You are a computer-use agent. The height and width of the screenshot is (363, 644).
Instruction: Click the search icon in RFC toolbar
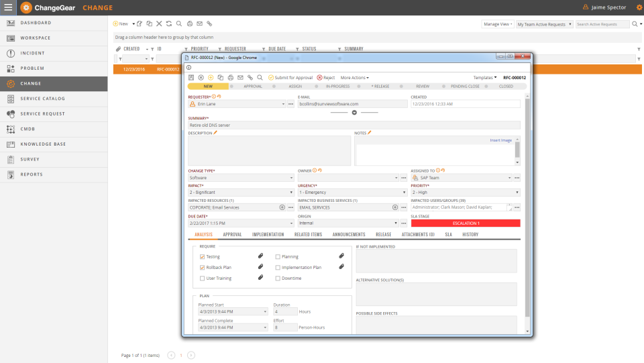(260, 77)
